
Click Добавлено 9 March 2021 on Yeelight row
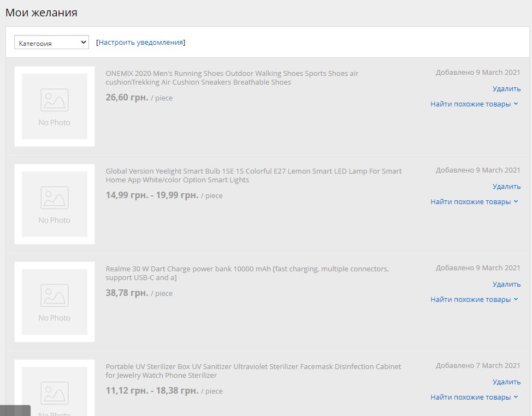tap(478, 170)
